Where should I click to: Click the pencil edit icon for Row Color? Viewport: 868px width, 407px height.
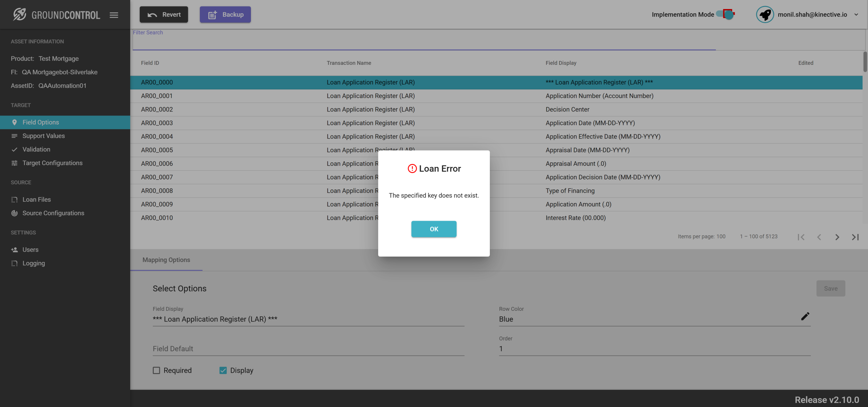tap(805, 316)
